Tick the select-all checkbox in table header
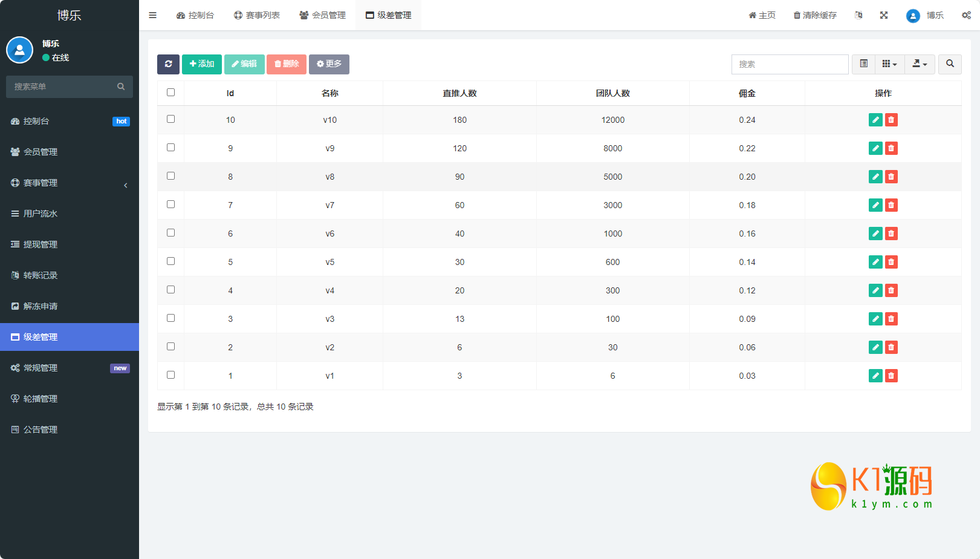 (170, 93)
